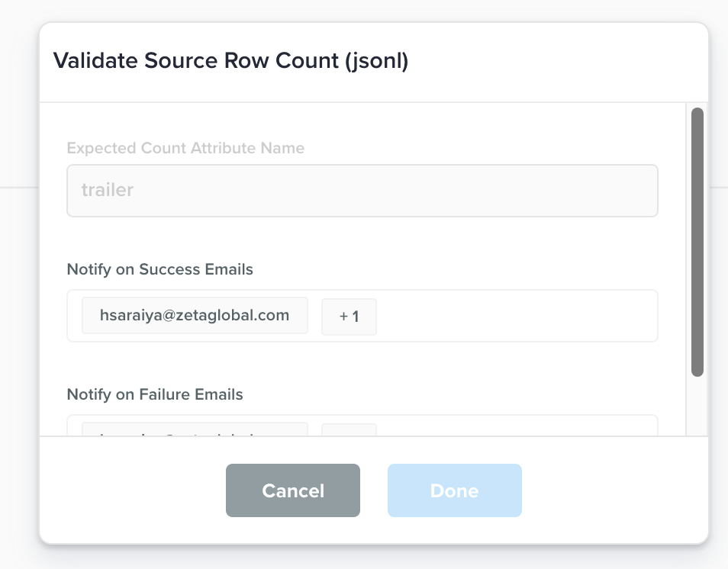Viewport: 728px width, 569px height.
Task: Click the Validate Source Row Count title
Action: click(x=230, y=61)
